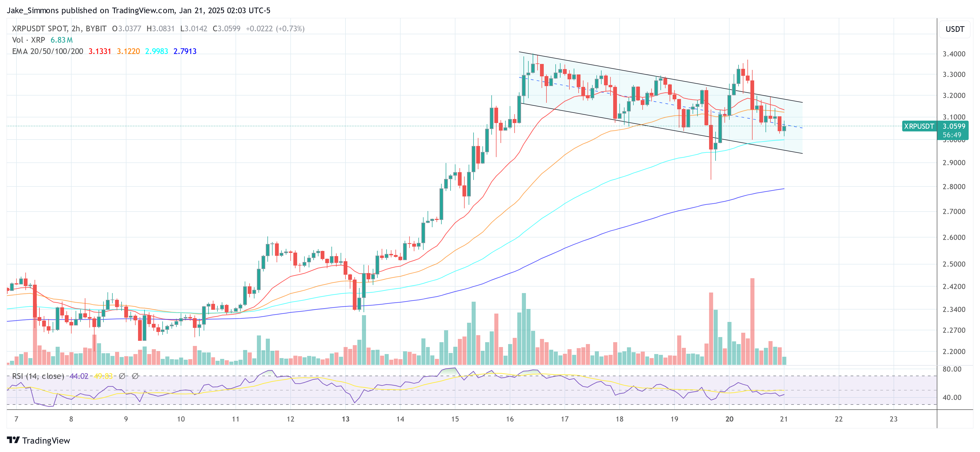980x452 pixels.
Task: Click the change value +0.0222 (+0.73%)
Action: [275, 29]
